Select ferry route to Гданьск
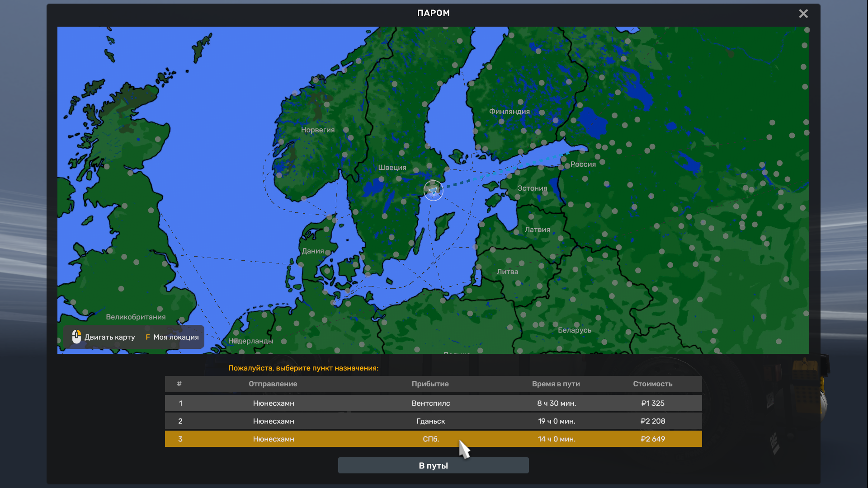Image resolution: width=868 pixels, height=488 pixels. click(x=433, y=421)
